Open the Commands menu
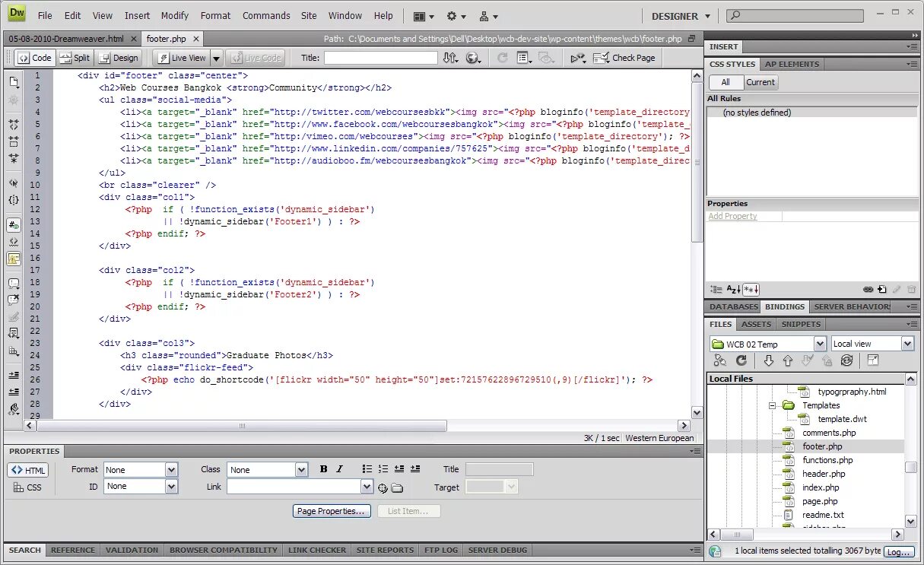This screenshot has height=565, width=924. point(266,15)
